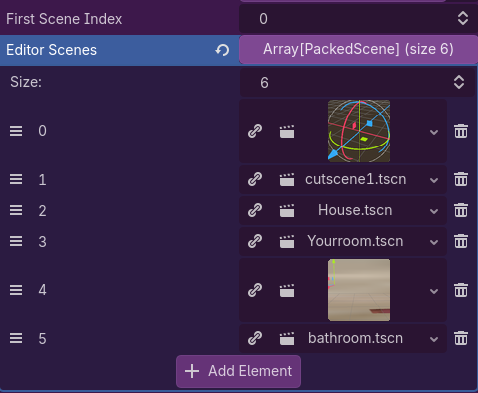Delete array element 0 with trash icon
Image resolution: width=478 pixels, height=393 pixels.
(x=461, y=131)
